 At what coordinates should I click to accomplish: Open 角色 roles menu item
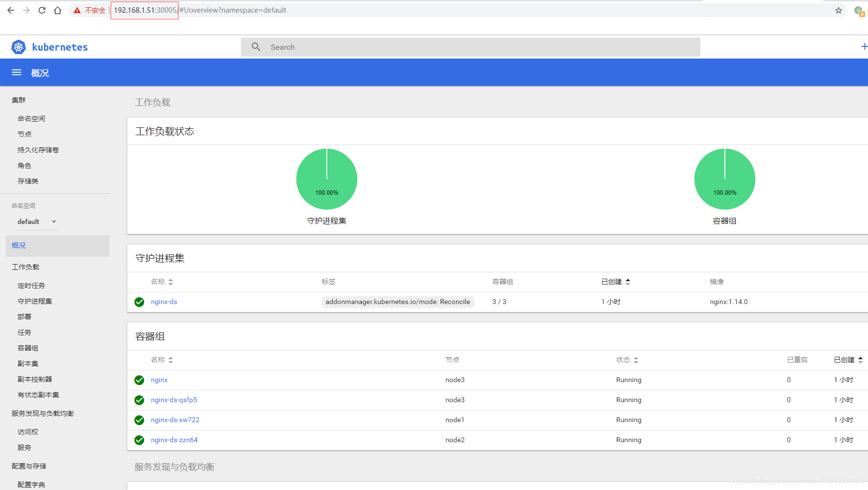coord(24,165)
